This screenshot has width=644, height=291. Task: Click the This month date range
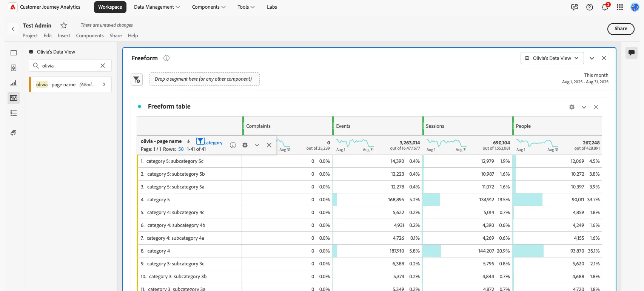pyautogui.click(x=585, y=78)
